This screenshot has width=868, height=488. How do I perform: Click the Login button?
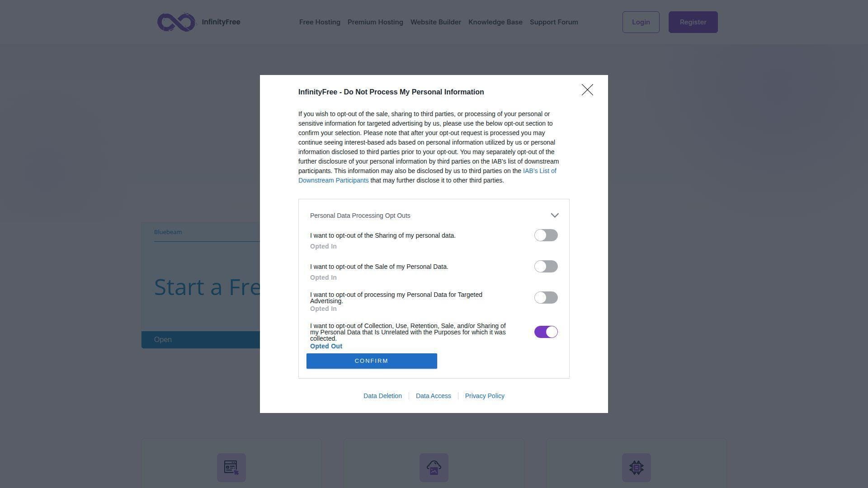click(641, 22)
